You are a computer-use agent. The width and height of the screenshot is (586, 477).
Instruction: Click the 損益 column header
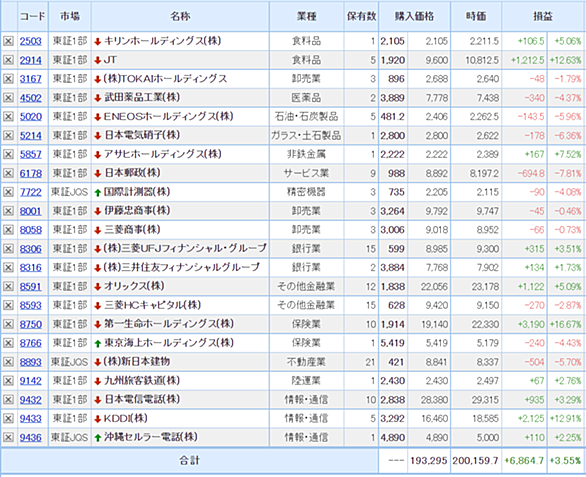[543, 16]
